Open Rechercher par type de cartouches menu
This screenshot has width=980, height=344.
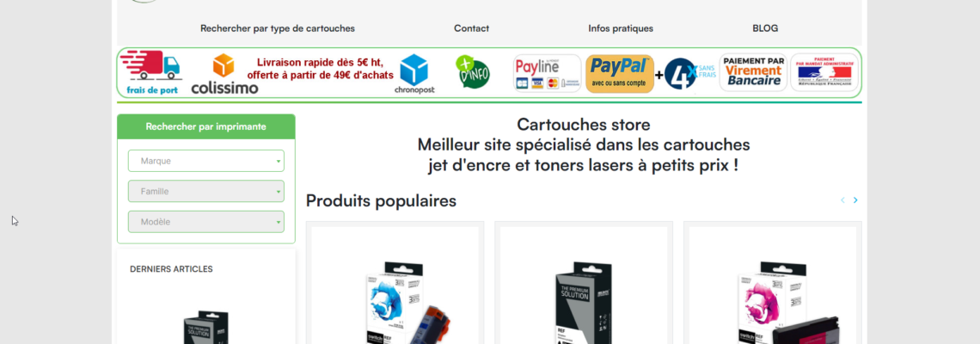278,28
